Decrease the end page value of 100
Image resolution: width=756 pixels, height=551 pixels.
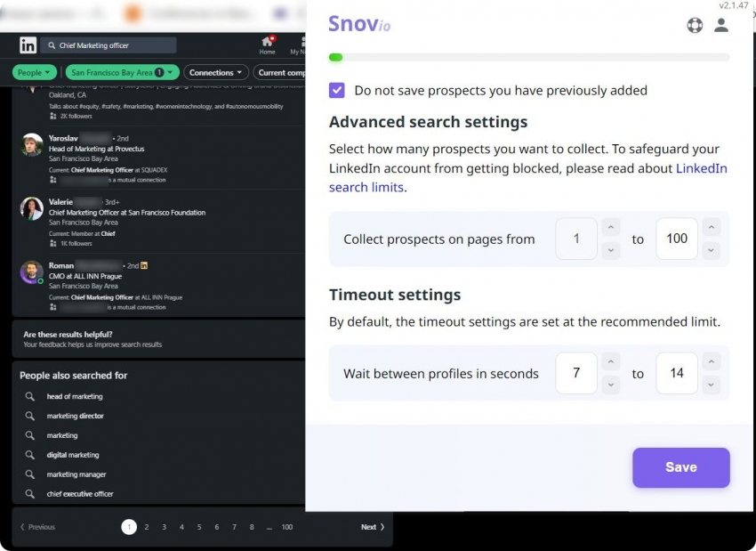[x=712, y=250]
